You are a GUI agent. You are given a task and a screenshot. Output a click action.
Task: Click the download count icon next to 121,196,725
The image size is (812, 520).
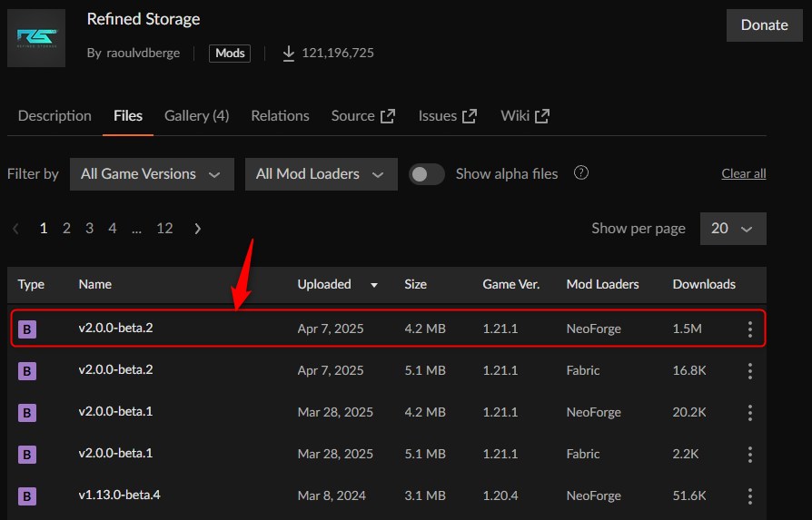click(x=289, y=54)
